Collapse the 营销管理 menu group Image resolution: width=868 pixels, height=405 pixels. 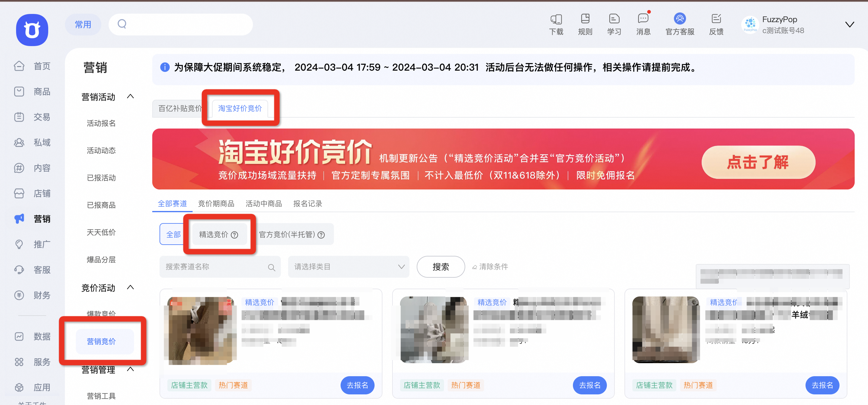(x=130, y=369)
